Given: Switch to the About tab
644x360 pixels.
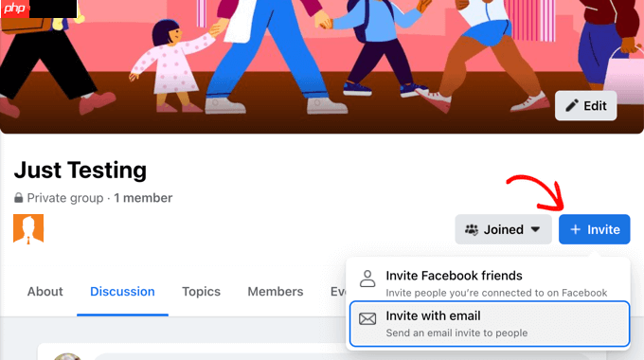Looking at the screenshot, I should click(45, 292).
